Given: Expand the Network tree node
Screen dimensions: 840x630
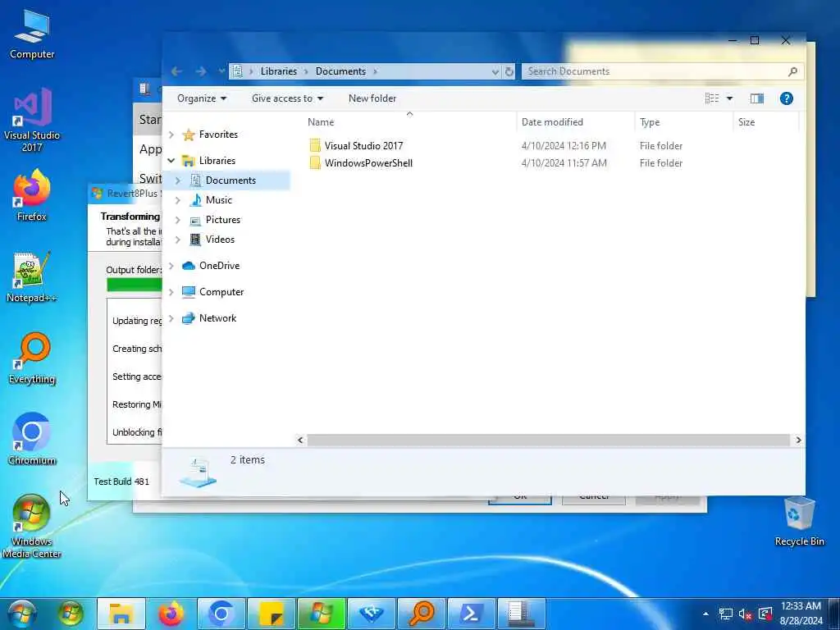Looking at the screenshot, I should (171, 318).
